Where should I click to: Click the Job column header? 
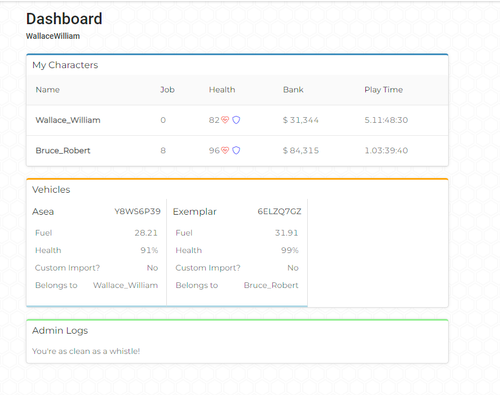(x=167, y=90)
